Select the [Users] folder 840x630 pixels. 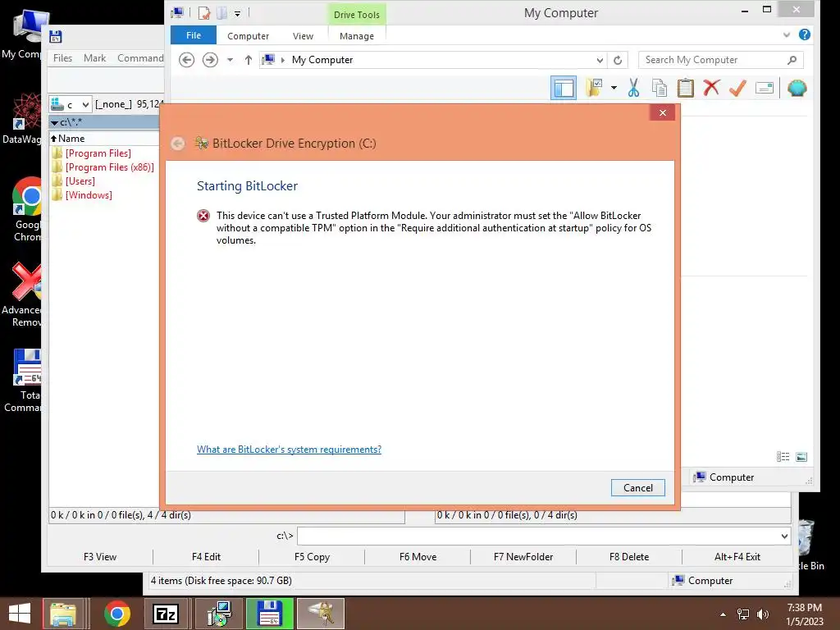[80, 181]
